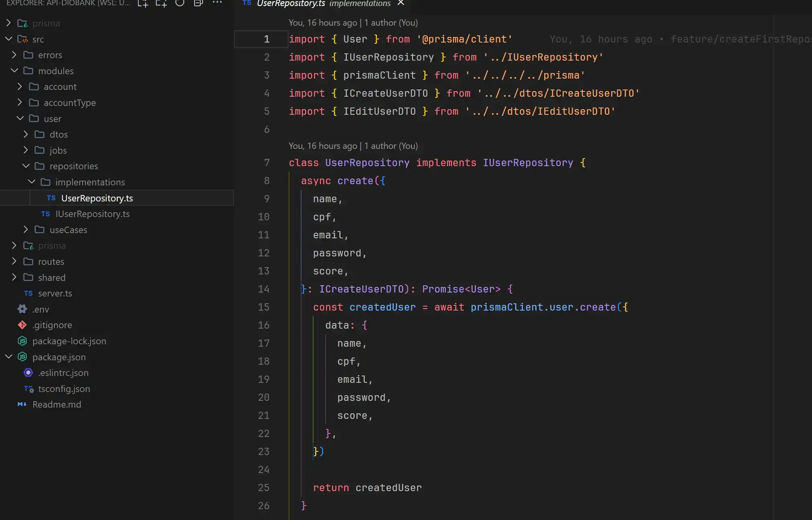812x520 pixels.
Task: Close the UserRepository.ts editor tab
Action: 400,4
